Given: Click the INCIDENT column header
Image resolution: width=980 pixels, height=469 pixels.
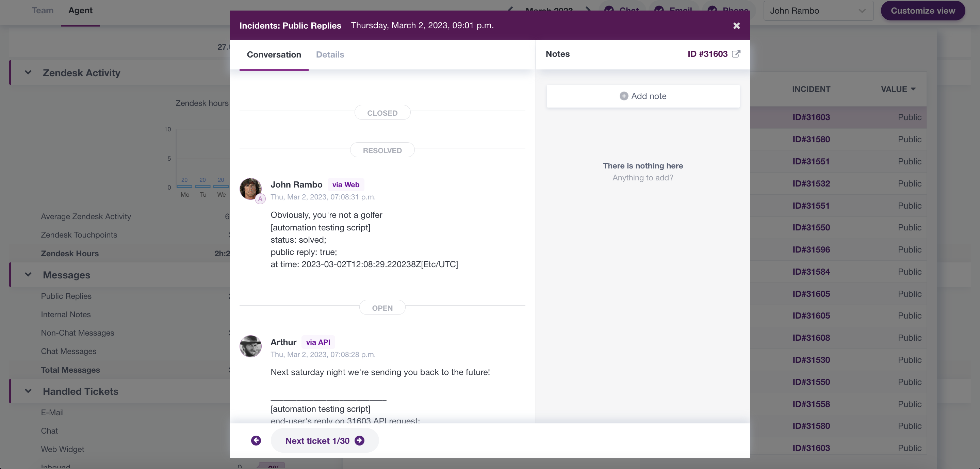Looking at the screenshot, I should click(811, 89).
